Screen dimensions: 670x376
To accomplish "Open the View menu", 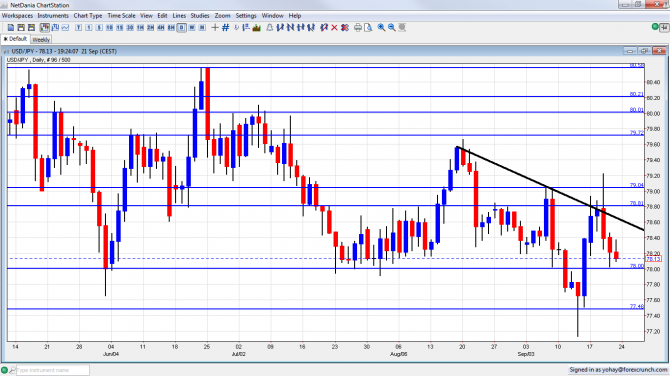I will [146, 16].
